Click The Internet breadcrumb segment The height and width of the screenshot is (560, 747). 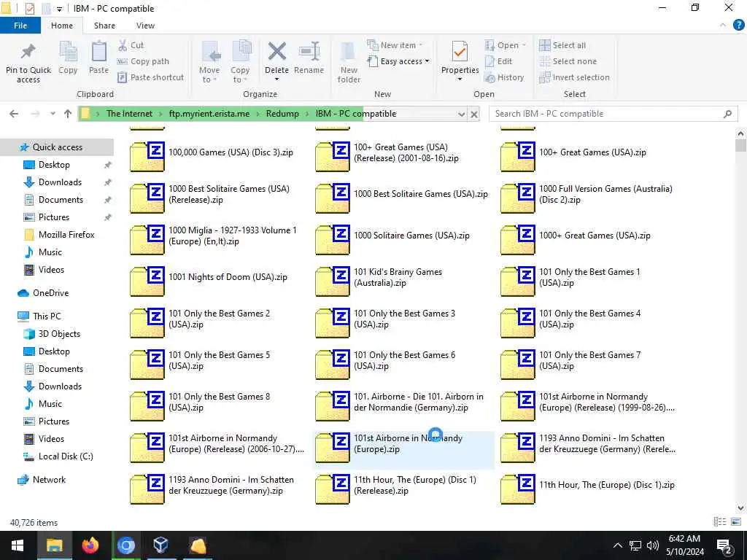click(x=130, y=114)
